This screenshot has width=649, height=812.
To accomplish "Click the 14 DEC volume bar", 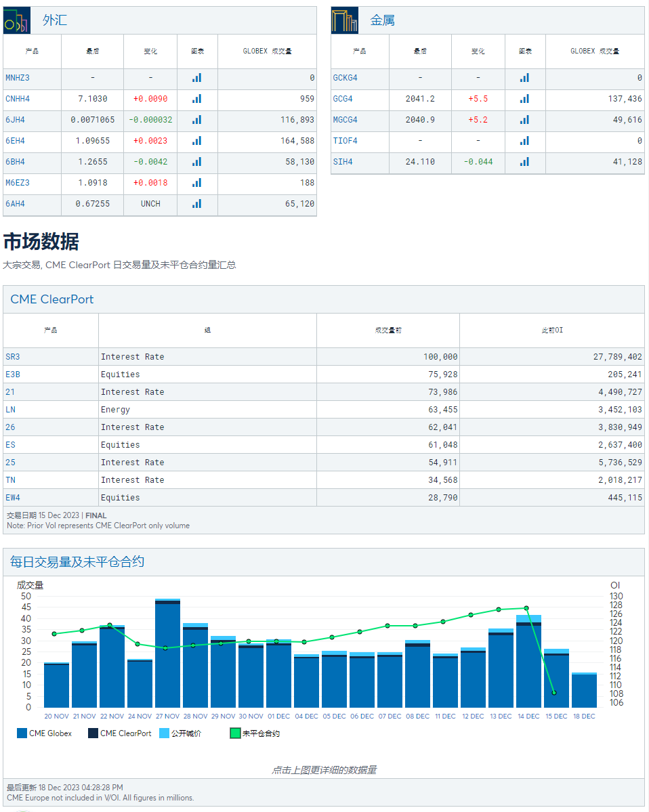I will point(528,661).
